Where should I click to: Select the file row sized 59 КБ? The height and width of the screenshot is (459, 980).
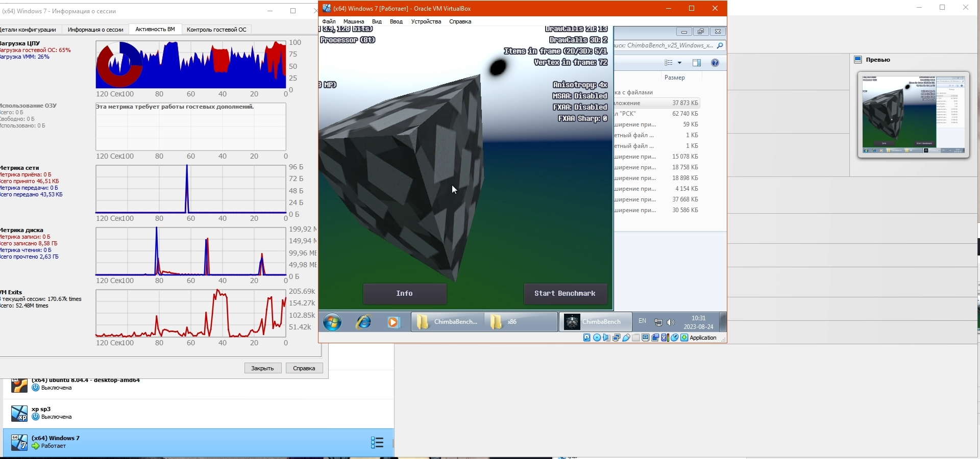click(x=657, y=124)
